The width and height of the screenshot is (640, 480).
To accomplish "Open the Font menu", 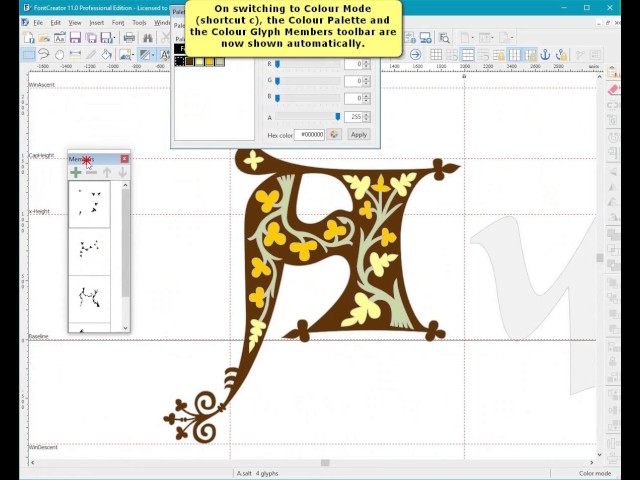I will 118,22.
